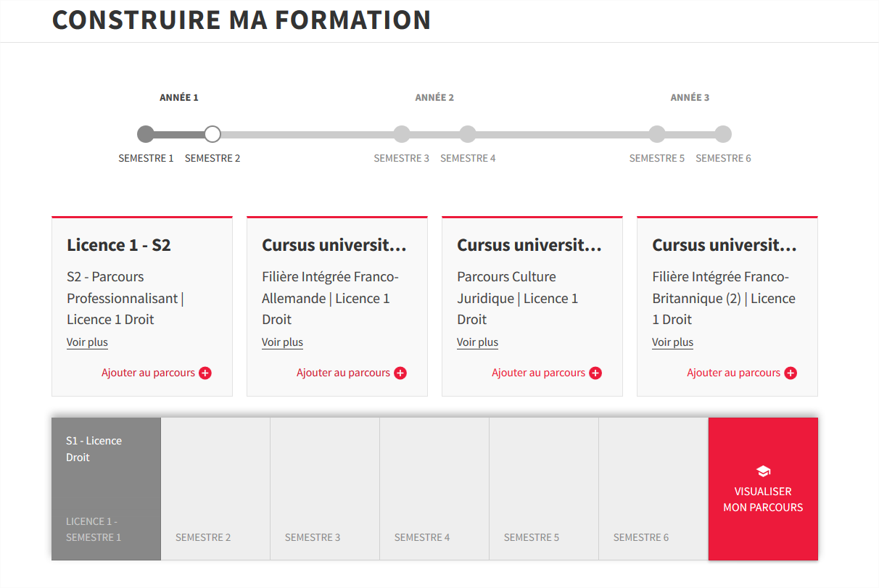Screen dimensions: 879x588
Task: Click the graduation cap icon
Action: point(763,471)
